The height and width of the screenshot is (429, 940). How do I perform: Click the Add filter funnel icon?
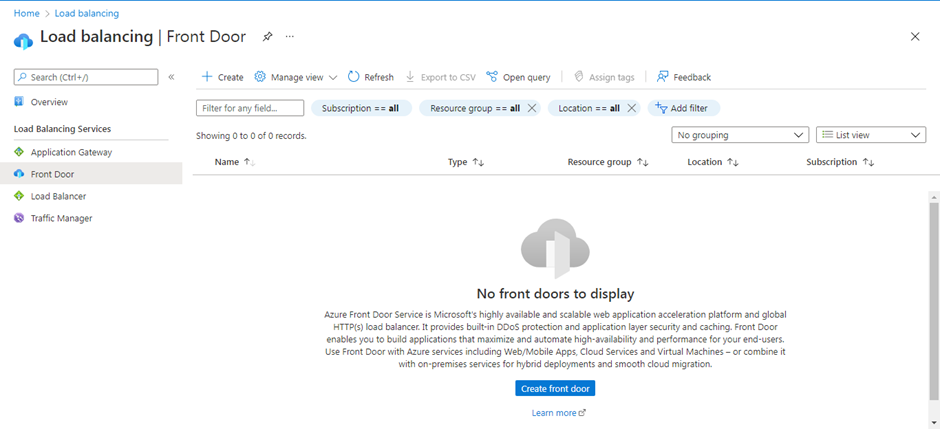point(661,108)
